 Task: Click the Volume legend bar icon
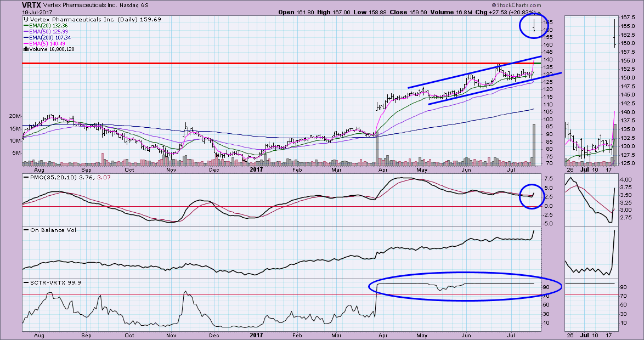click(25, 49)
